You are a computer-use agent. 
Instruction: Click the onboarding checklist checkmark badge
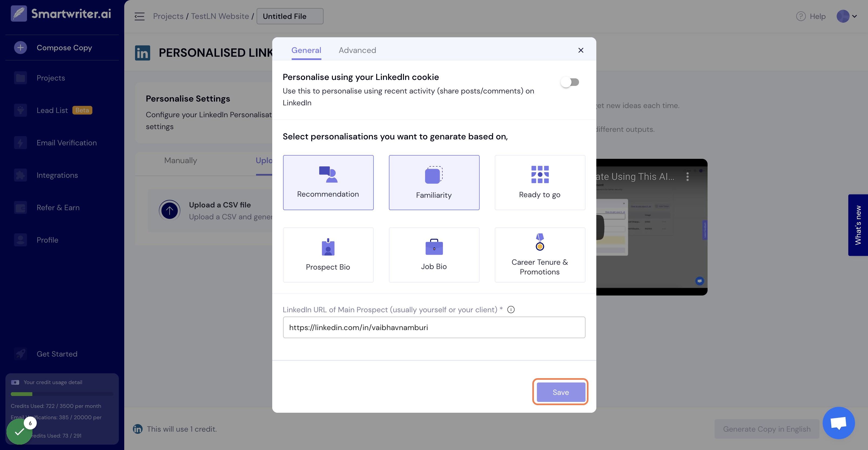pos(19,431)
